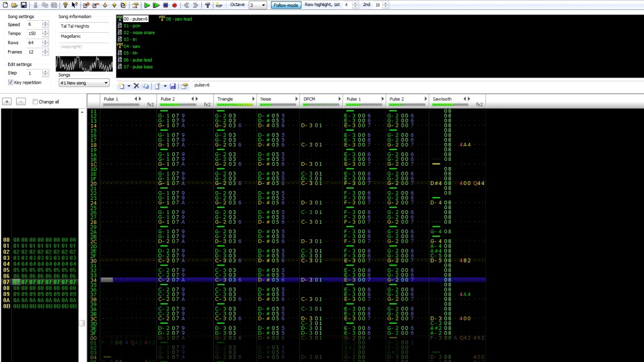The width and height of the screenshot is (644, 362).
Task: Open module properties
Action: click(x=135, y=5)
